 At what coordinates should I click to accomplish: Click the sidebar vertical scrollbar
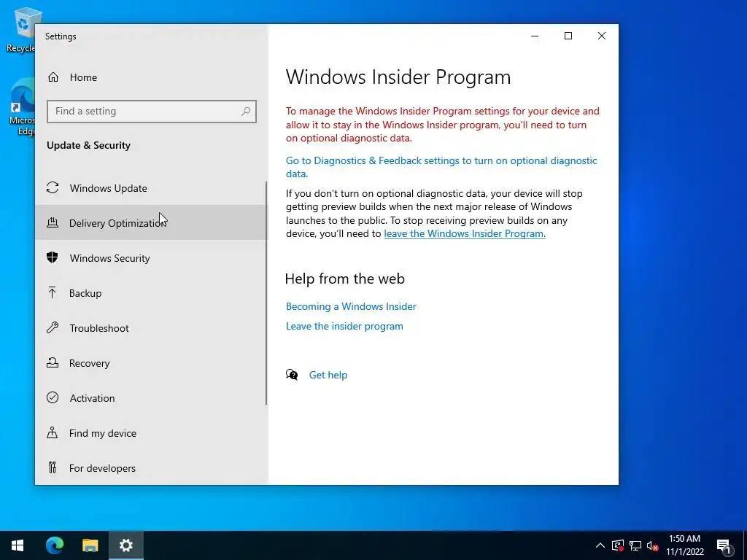[x=266, y=293]
